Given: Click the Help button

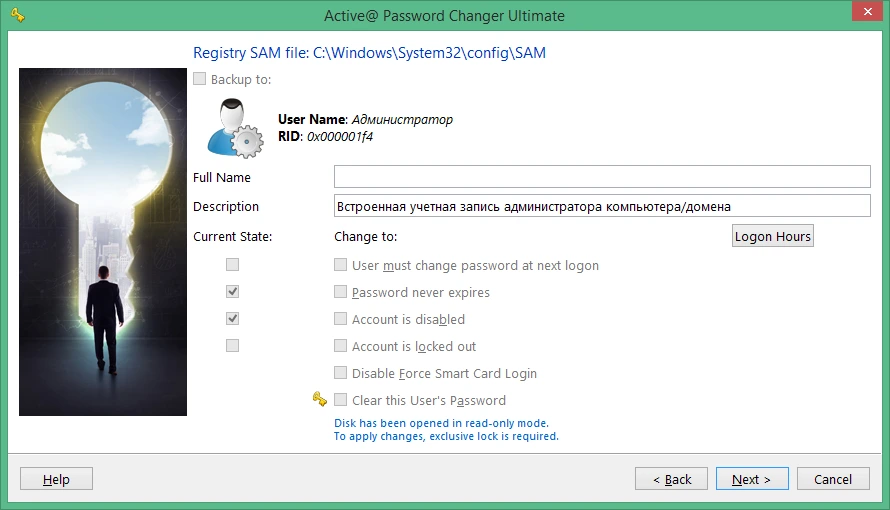Looking at the screenshot, I should (56, 479).
